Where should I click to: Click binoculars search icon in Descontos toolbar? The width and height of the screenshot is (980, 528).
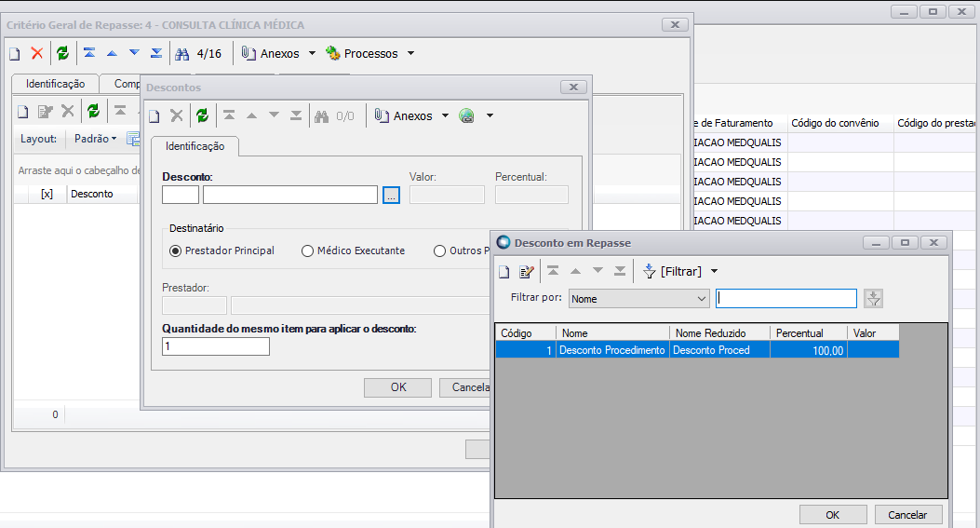click(322, 116)
